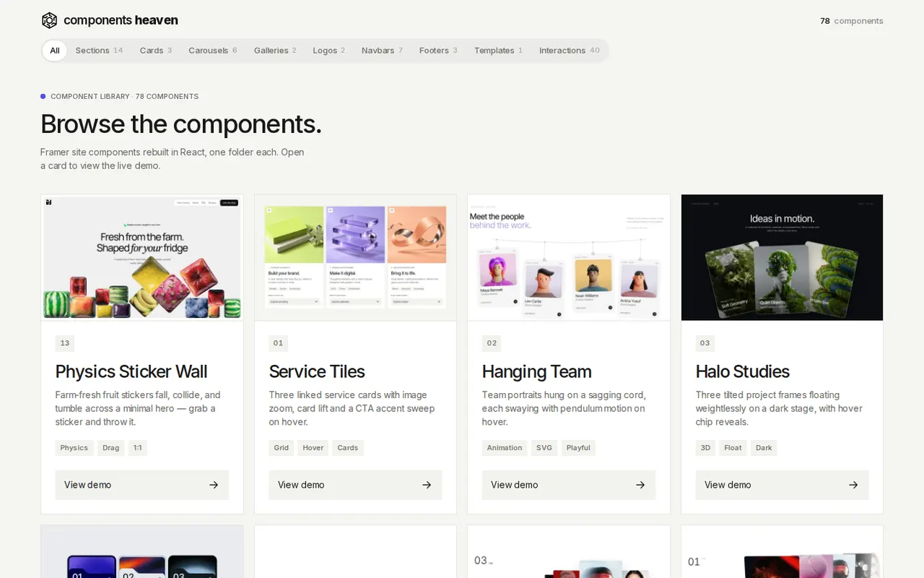Open View demo for Halo Studies
The width and height of the screenshot is (924, 578).
tap(782, 485)
